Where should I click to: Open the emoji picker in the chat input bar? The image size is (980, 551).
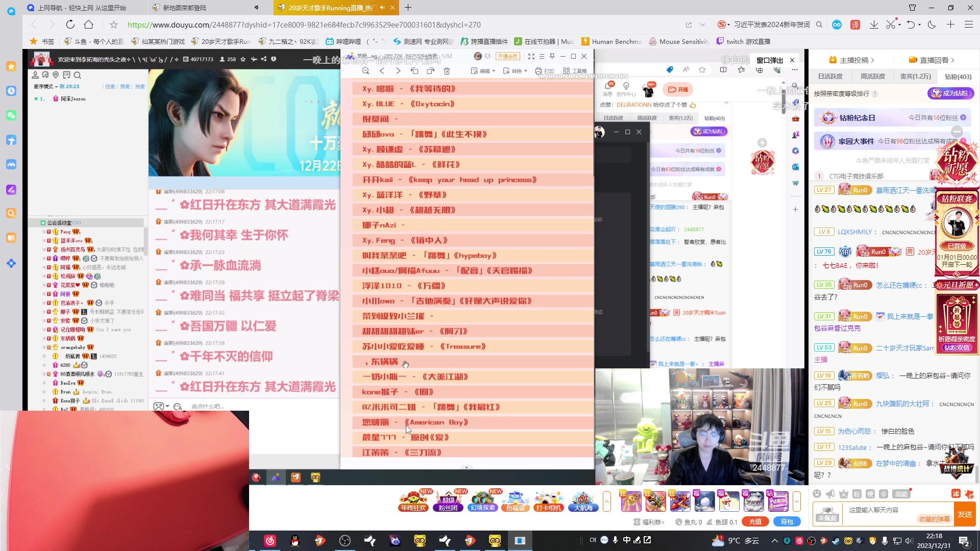(x=817, y=494)
